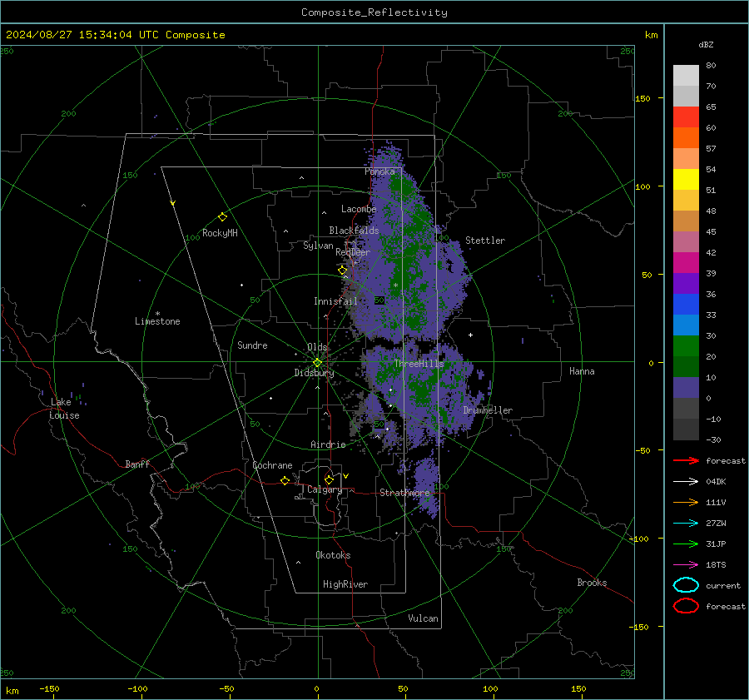Click the yellow diamond marker by Cochrane
749x700 pixels.
tap(285, 480)
